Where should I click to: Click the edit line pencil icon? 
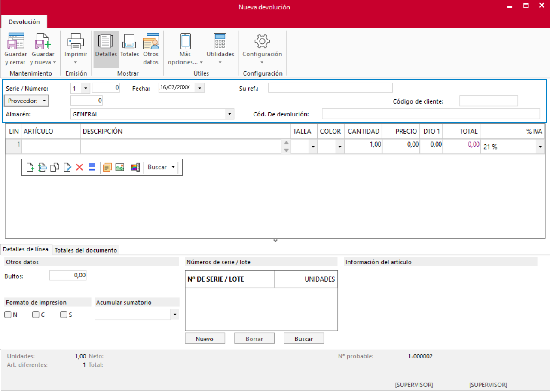[x=67, y=167]
